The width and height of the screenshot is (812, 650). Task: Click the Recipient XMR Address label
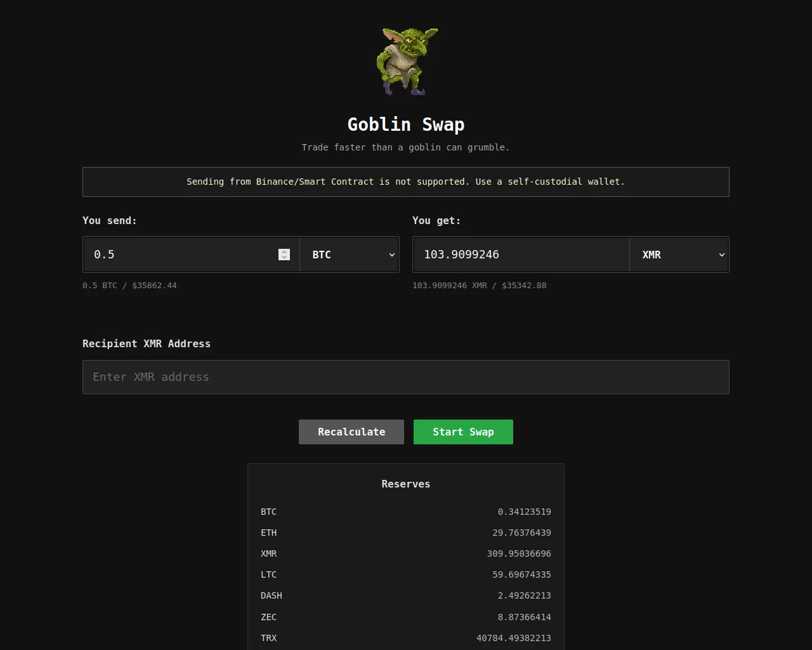pos(147,343)
